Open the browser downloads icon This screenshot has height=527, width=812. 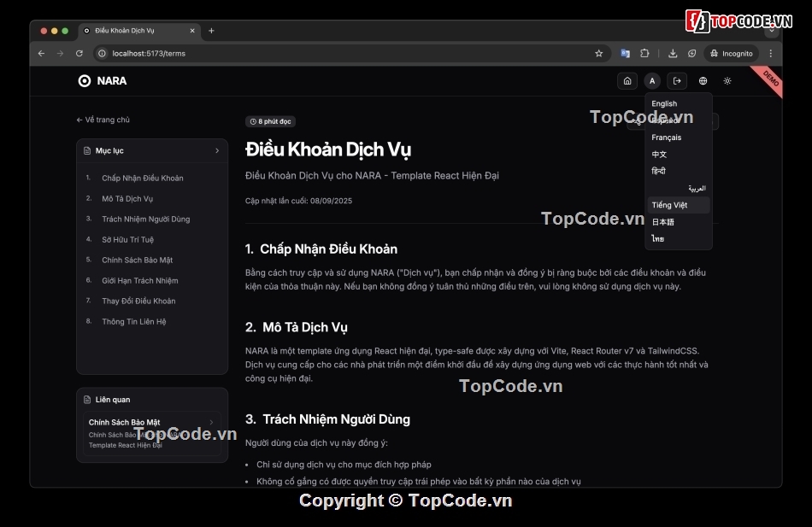[x=673, y=53]
